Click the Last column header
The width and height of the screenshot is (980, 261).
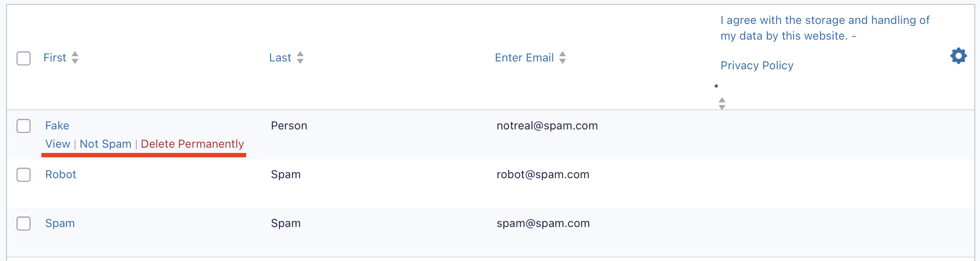[x=280, y=58]
